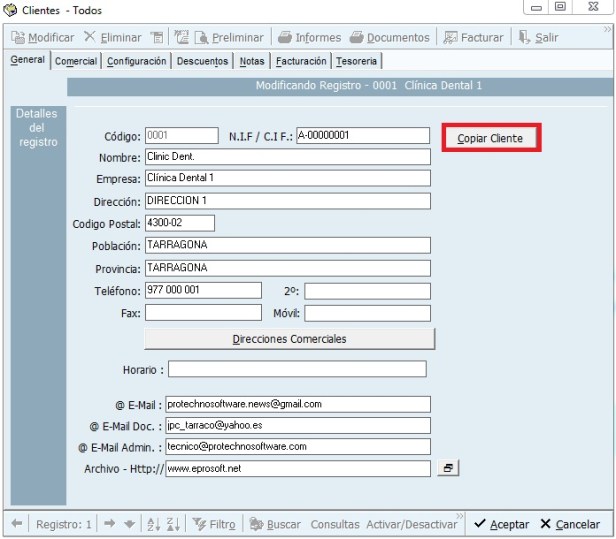Sort records ascending A-Z
The width and height of the screenshot is (616, 539).
[153, 524]
